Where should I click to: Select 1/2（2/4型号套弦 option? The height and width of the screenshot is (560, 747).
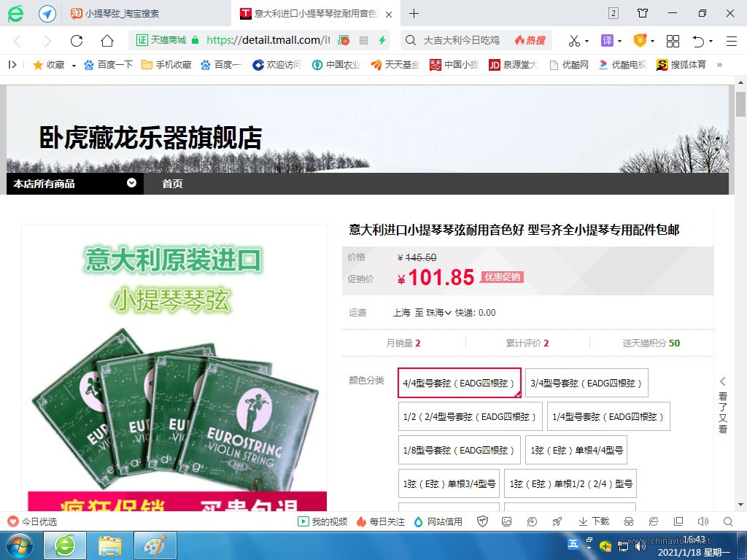[x=471, y=416]
